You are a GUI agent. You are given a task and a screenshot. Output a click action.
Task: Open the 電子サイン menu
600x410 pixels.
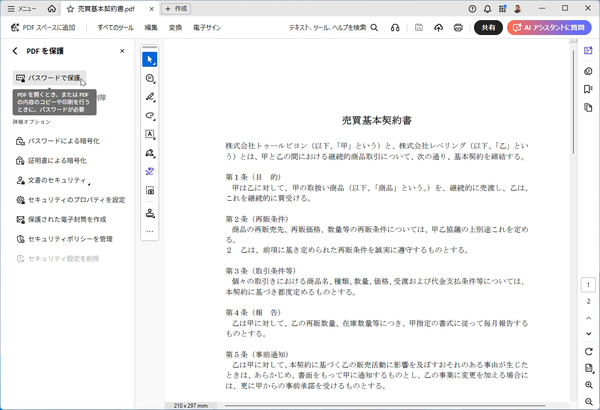pos(206,27)
